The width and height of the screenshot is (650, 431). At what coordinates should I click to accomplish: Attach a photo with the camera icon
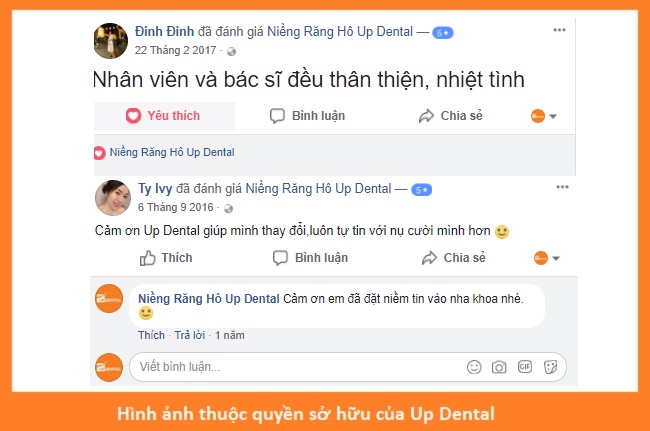(499, 367)
